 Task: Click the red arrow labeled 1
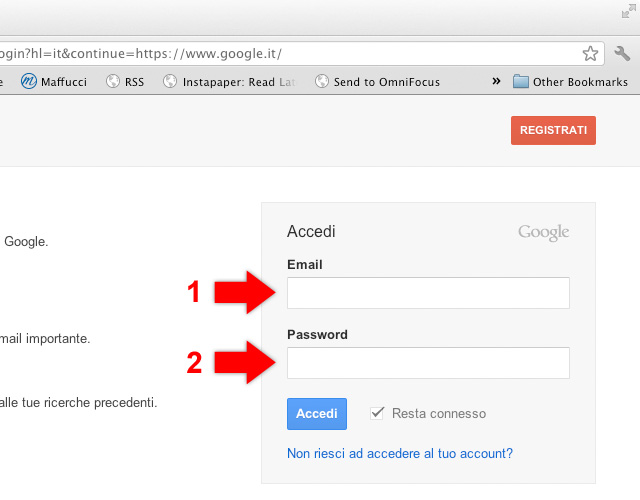(247, 292)
